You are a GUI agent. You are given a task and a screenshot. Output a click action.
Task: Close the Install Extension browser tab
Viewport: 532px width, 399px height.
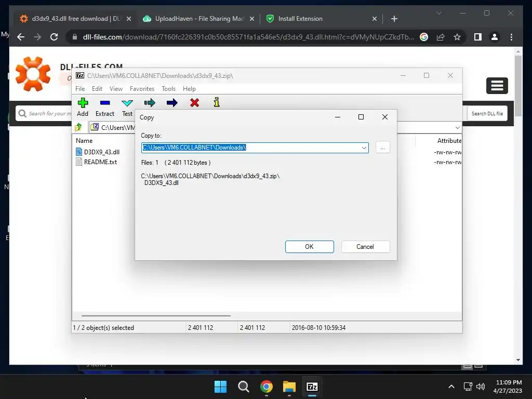pos(374,19)
